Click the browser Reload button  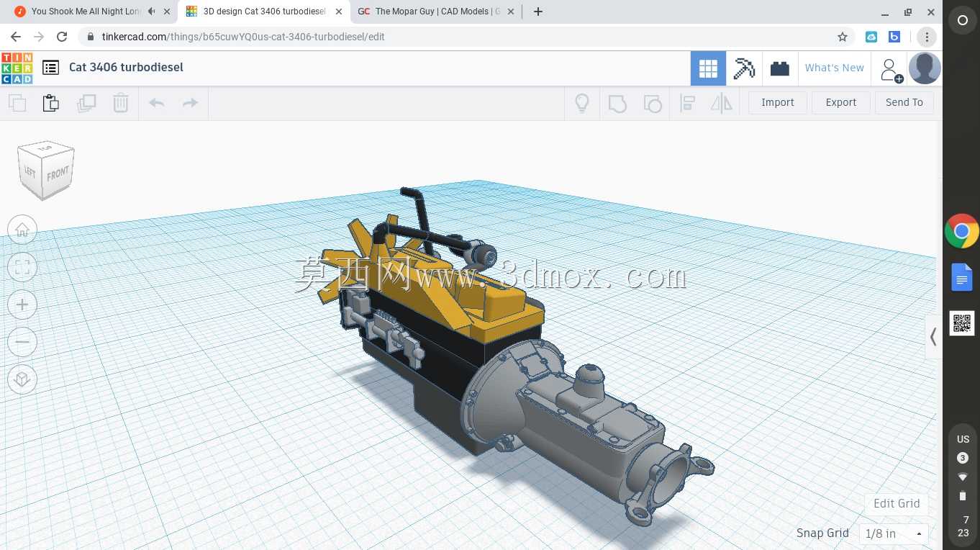coord(62,37)
